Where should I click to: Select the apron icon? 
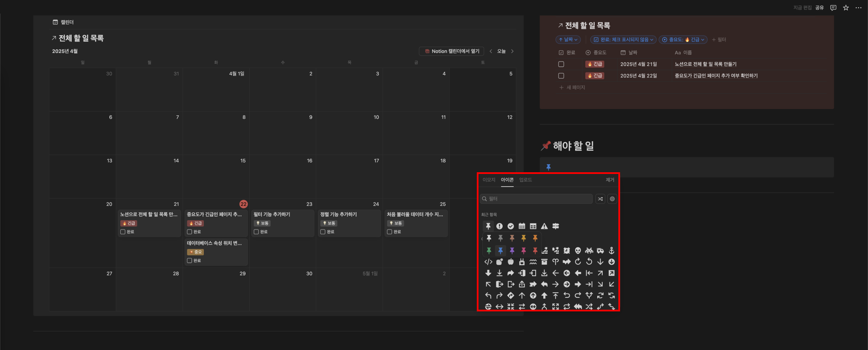(522, 262)
